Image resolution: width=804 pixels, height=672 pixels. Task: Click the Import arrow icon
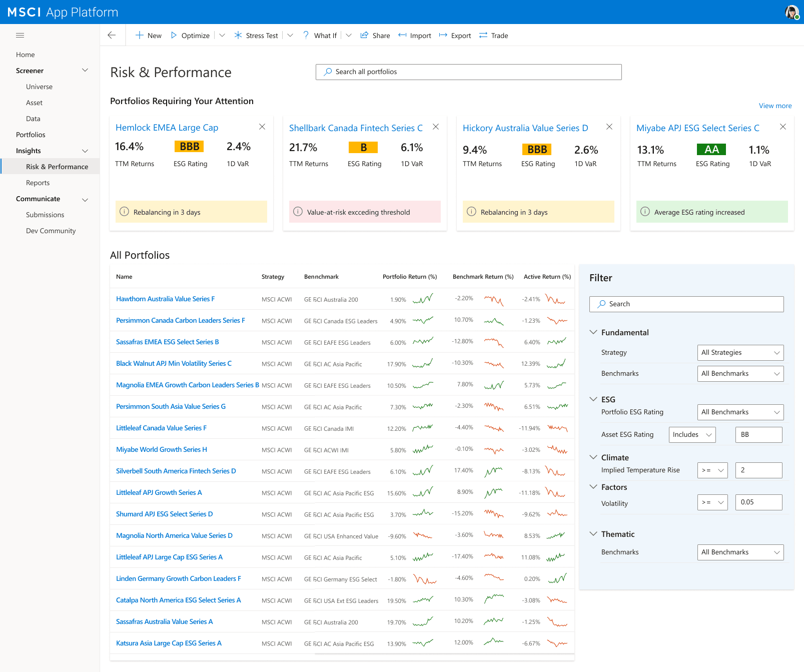pos(402,35)
